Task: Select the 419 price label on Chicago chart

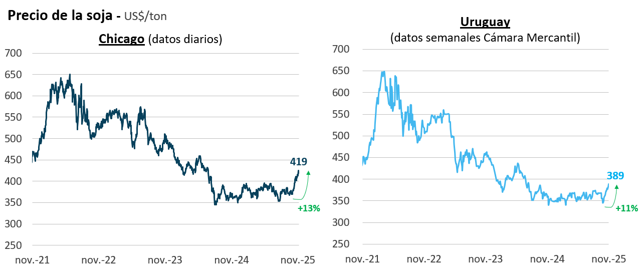Action: tap(299, 161)
